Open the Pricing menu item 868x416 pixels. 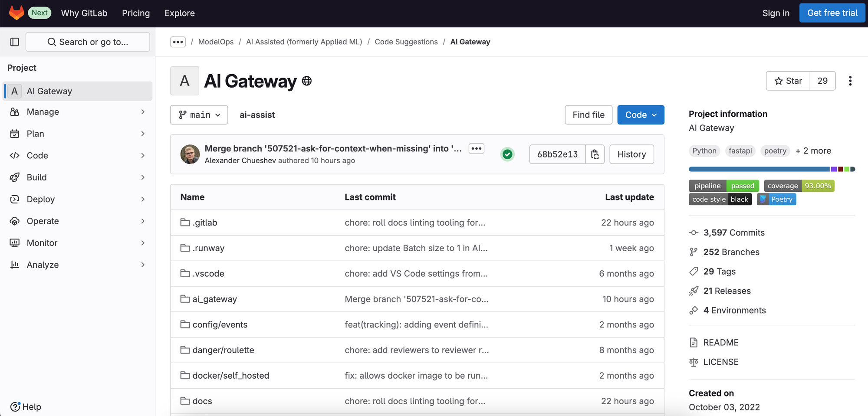coord(136,13)
